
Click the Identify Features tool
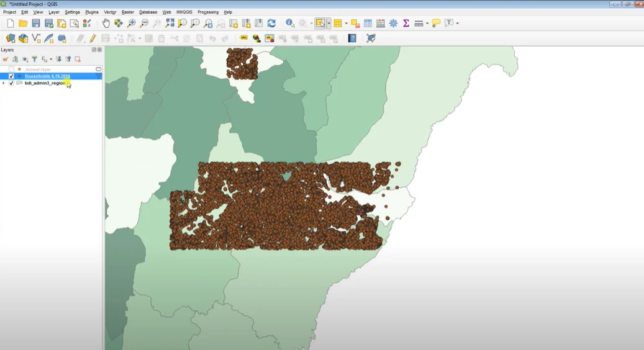(x=290, y=24)
